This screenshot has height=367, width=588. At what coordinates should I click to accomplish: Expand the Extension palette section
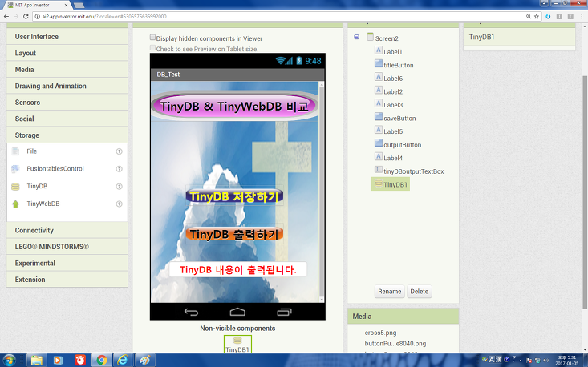(x=67, y=280)
